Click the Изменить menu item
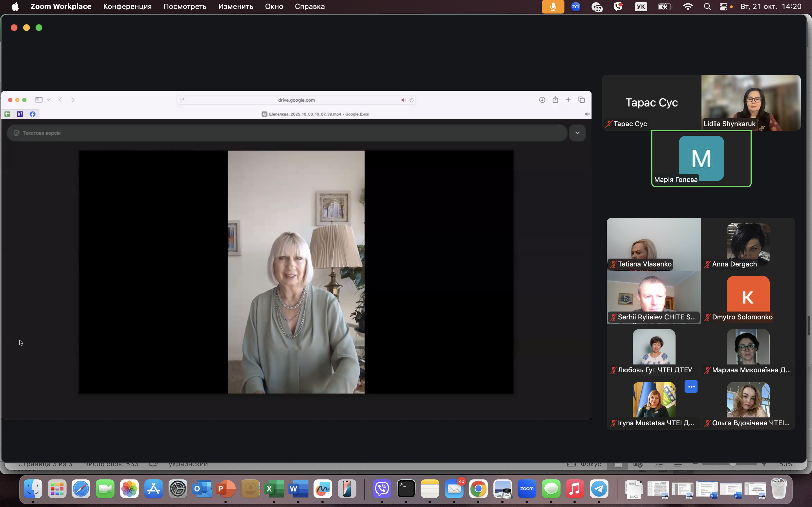The width and height of the screenshot is (812, 507). click(235, 7)
